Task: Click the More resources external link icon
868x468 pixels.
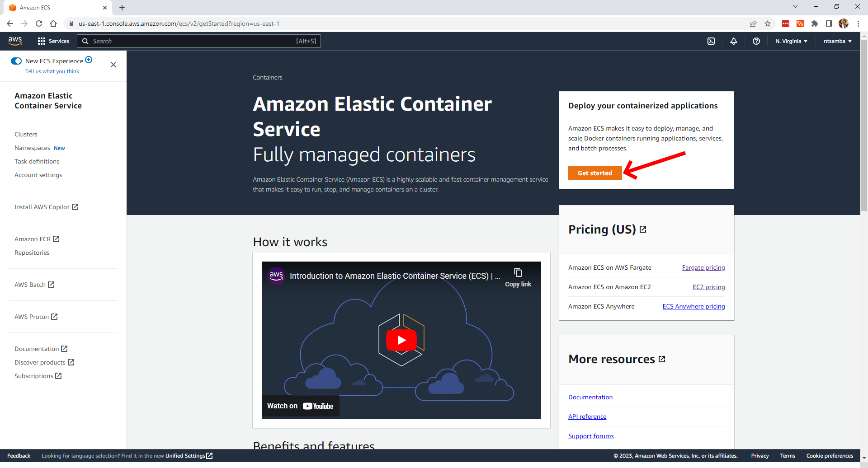Action: [662, 359]
